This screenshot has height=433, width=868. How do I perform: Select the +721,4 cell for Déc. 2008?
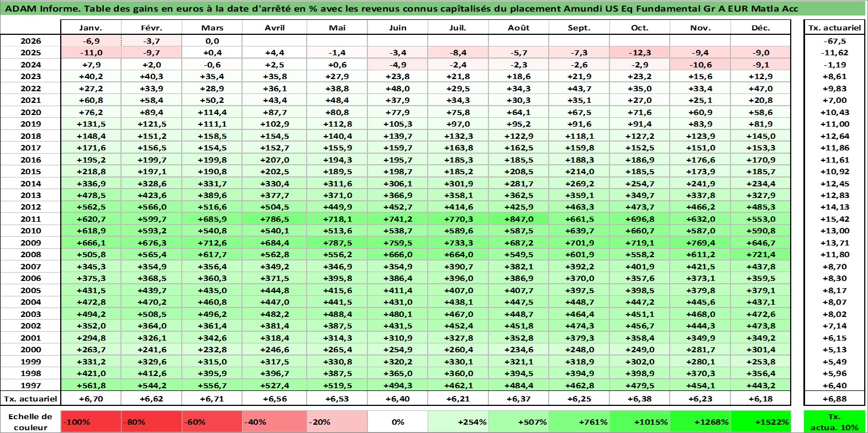pyautogui.click(x=761, y=254)
